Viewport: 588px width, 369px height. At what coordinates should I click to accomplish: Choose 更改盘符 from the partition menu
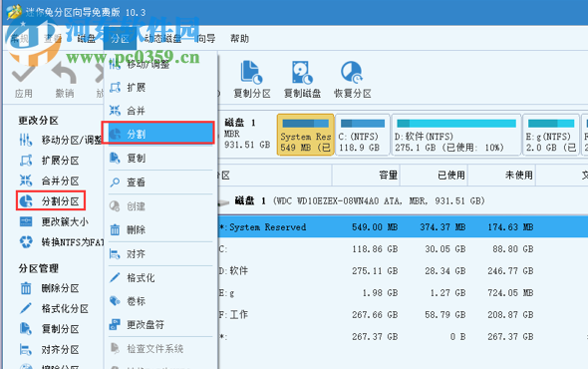point(160,325)
